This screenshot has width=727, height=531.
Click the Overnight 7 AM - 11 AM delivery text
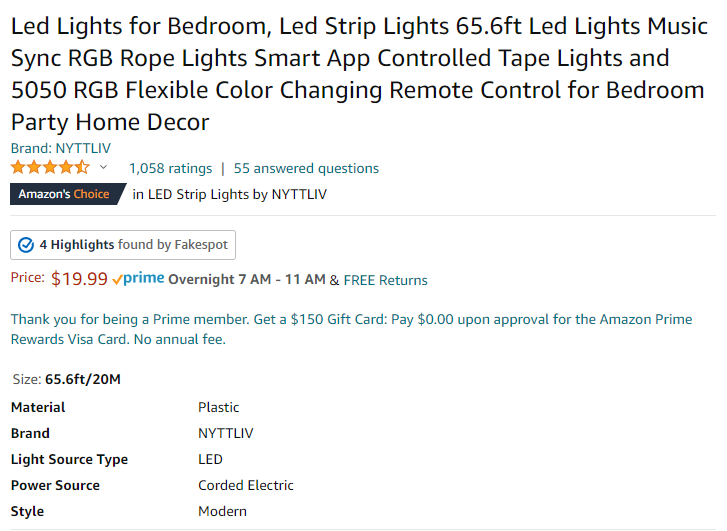click(247, 279)
